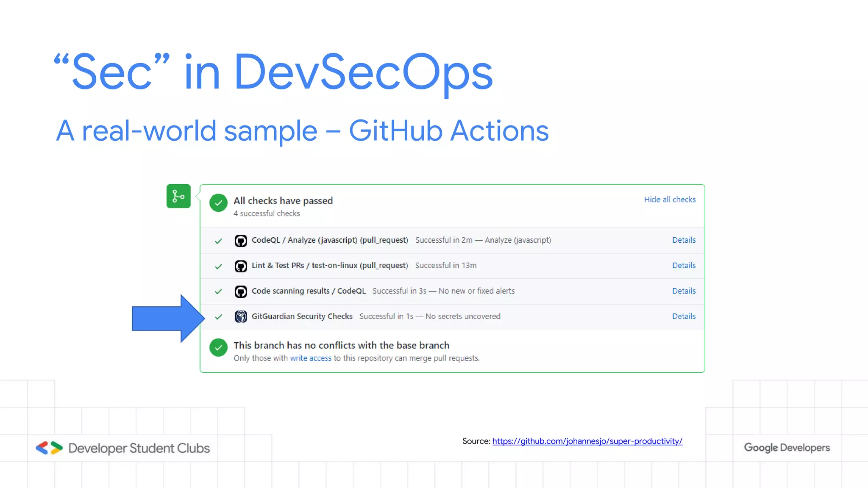Click the subtitle 'A real-world sample – GitHub Actions'
Image resolution: width=868 pixels, height=488 pixels.
[x=302, y=132]
